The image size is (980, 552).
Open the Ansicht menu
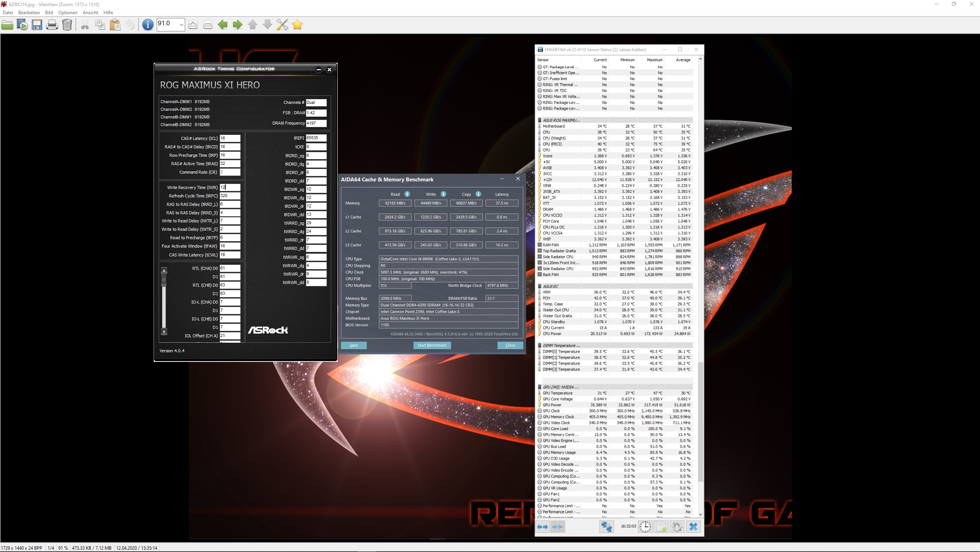coord(90,13)
